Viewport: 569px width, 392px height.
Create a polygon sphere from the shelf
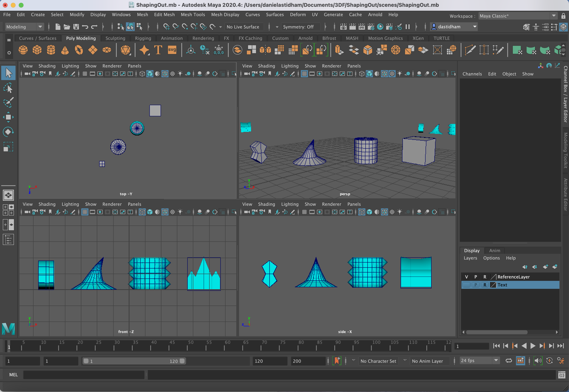tap(23, 50)
